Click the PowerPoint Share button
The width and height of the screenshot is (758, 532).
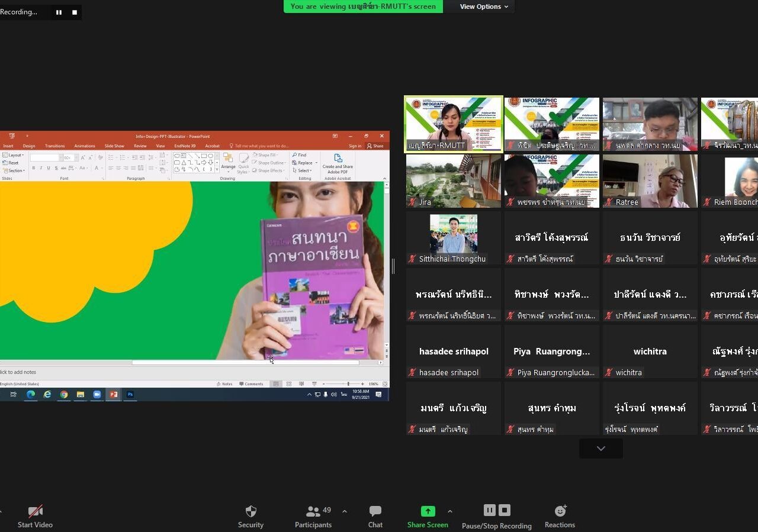pos(375,146)
